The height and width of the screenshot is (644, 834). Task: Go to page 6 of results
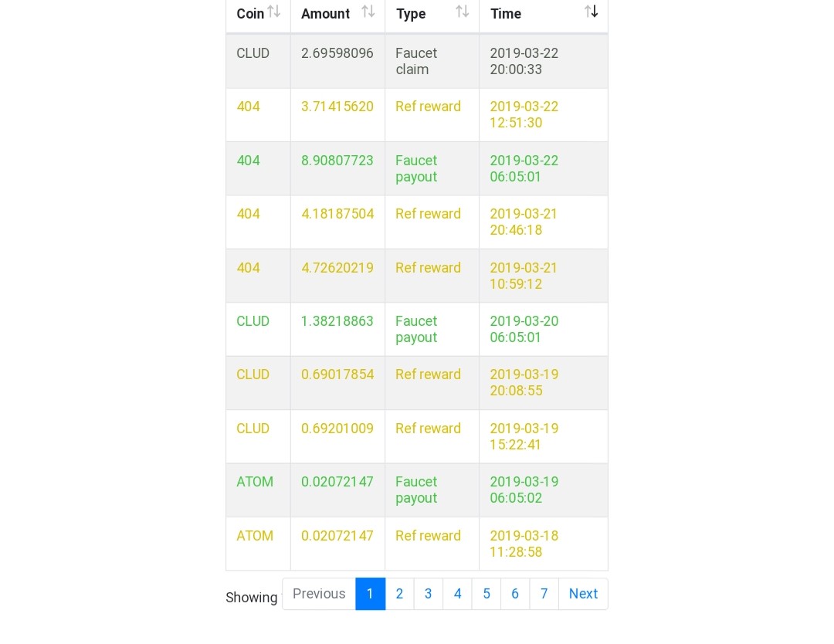click(x=515, y=594)
